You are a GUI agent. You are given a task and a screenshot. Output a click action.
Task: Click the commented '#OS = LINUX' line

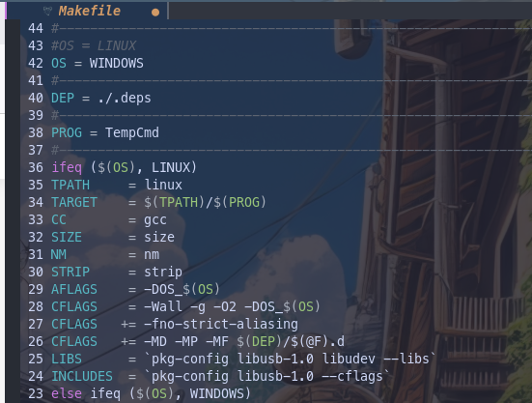94,45
